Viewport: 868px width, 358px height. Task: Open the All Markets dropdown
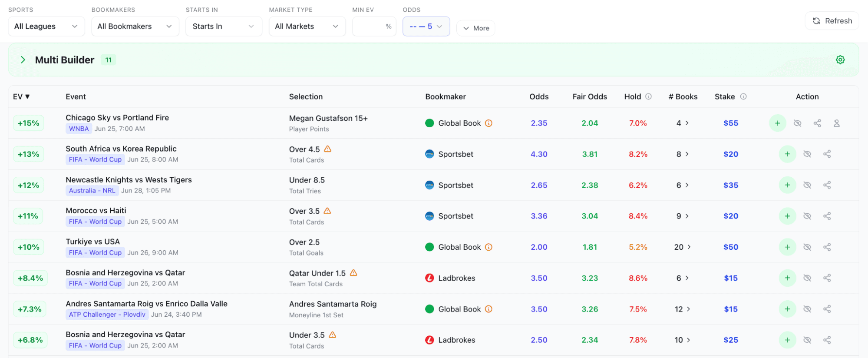(x=307, y=27)
